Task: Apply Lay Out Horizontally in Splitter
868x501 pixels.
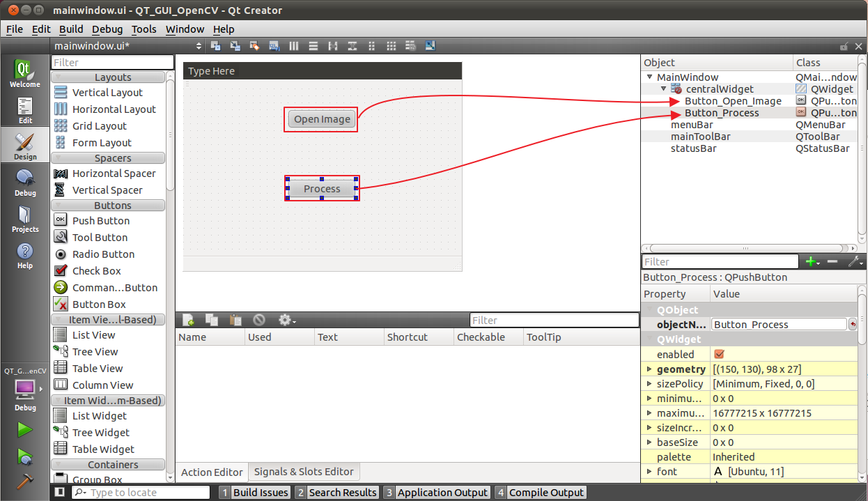Action: pyautogui.click(x=333, y=46)
